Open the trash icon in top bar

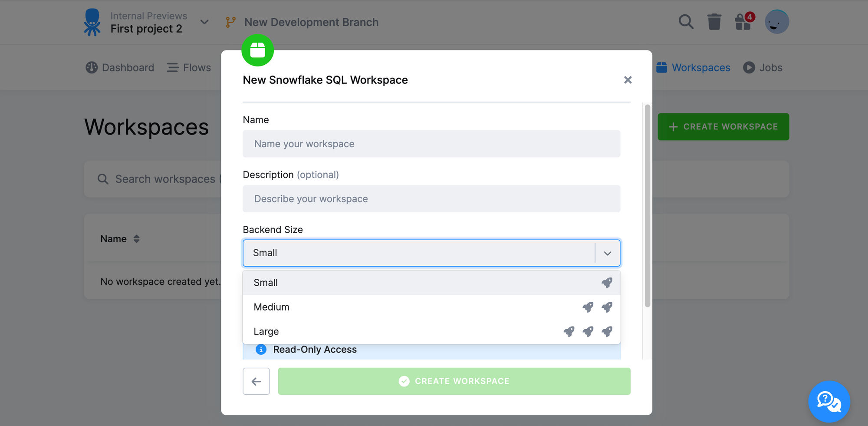click(714, 21)
